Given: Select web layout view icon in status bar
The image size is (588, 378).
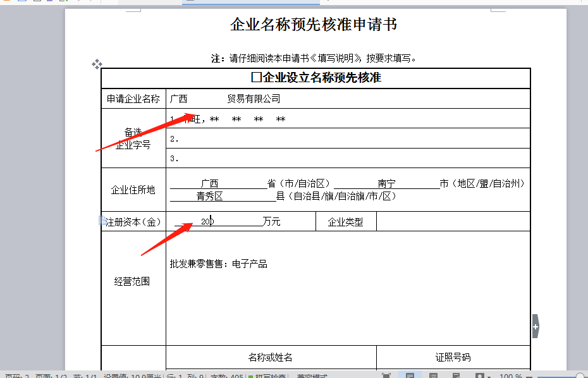Looking at the screenshot, I should pyautogui.click(x=456, y=376).
